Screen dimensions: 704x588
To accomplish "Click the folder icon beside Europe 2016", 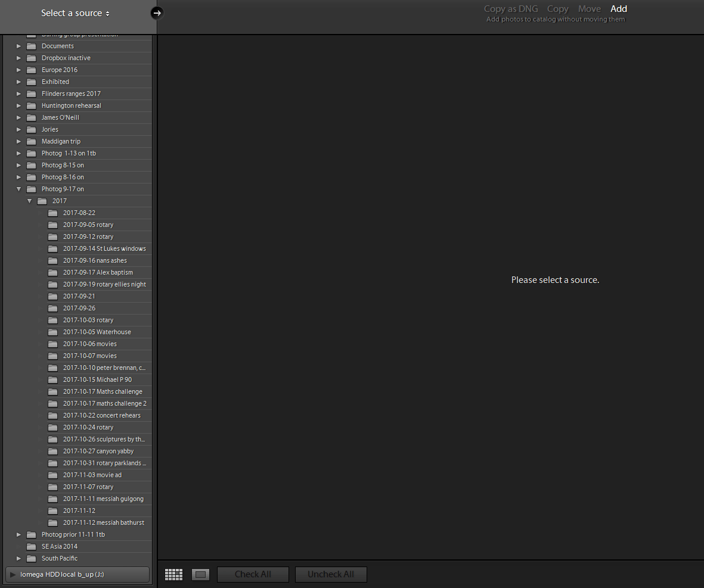I will (31, 70).
